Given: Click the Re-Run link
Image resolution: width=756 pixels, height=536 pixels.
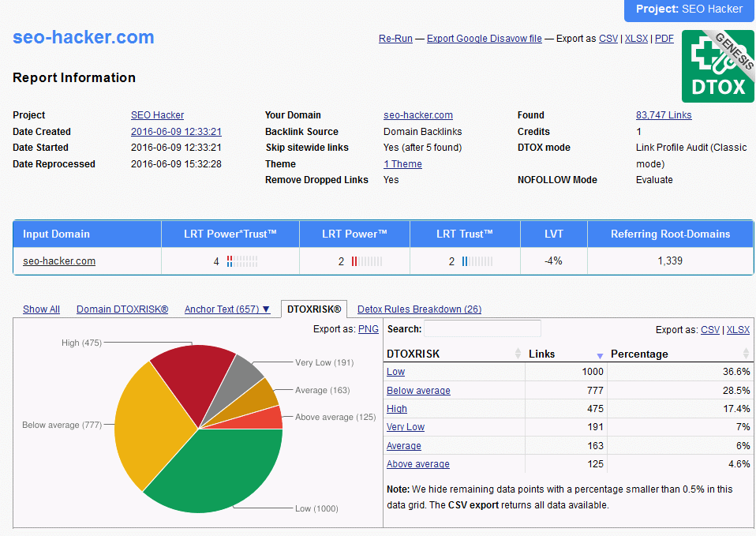Looking at the screenshot, I should (395, 39).
